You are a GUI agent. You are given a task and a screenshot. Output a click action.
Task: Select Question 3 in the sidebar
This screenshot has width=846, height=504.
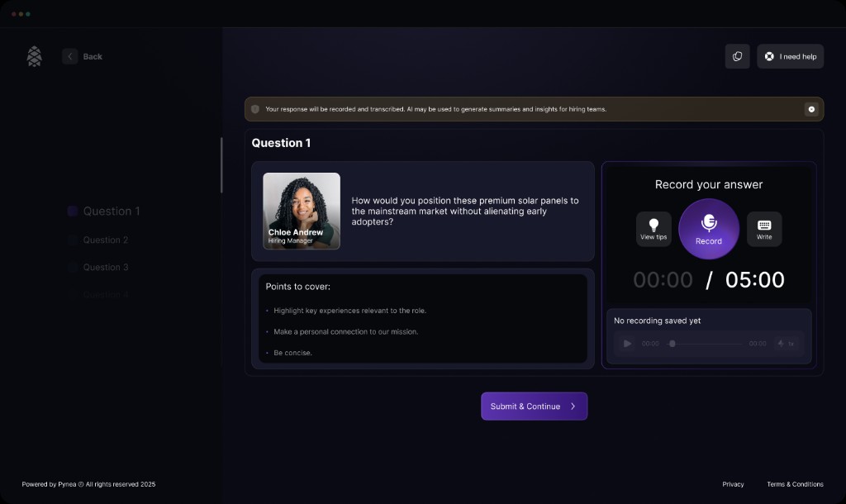[x=98, y=267]
